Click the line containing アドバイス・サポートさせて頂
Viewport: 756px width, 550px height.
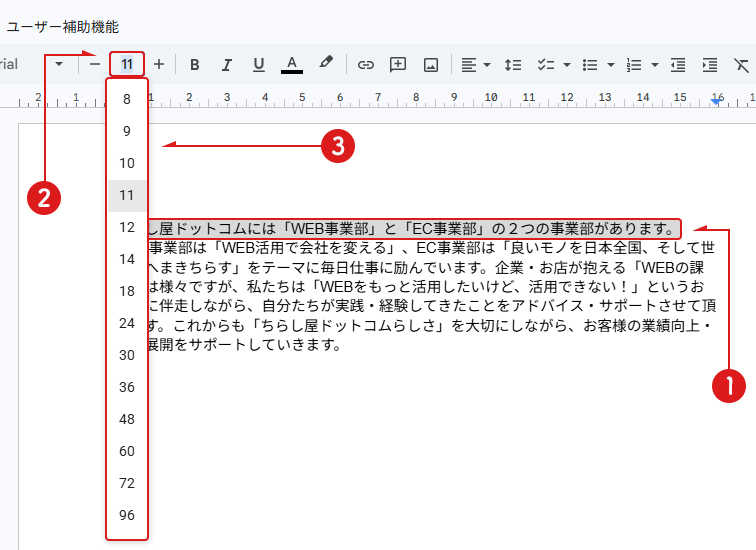click(432, 306)
